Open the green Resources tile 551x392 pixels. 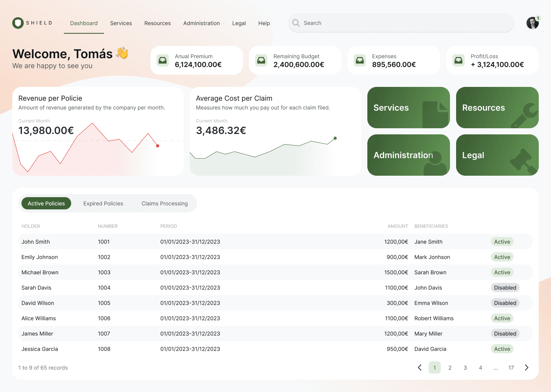coord(497,108)
